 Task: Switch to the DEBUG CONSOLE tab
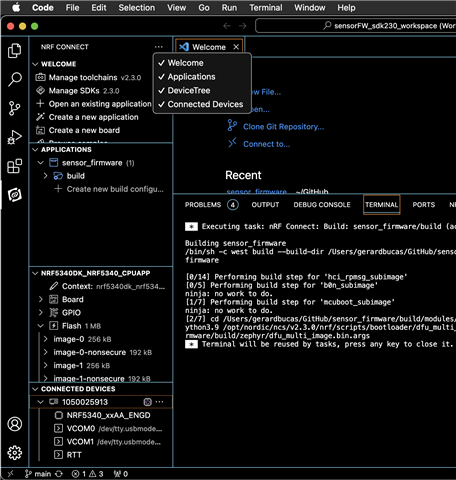322,204
